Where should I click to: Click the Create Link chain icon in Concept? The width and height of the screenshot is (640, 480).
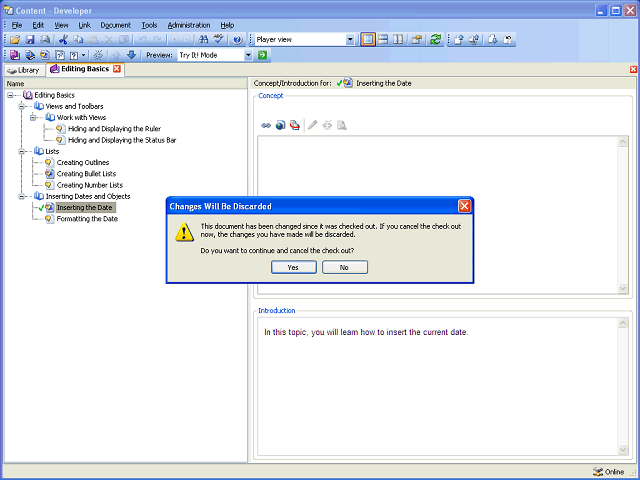(x=266, y=125)
